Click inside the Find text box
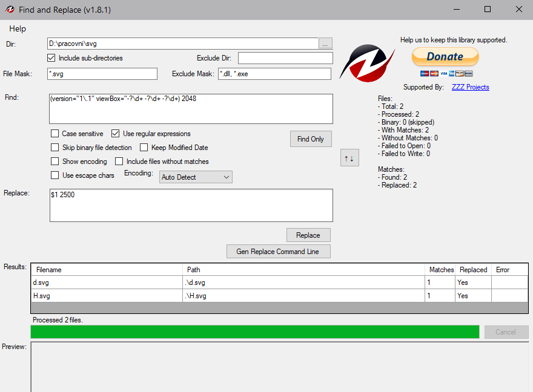533x392 pixels. (x=191, y=109)
